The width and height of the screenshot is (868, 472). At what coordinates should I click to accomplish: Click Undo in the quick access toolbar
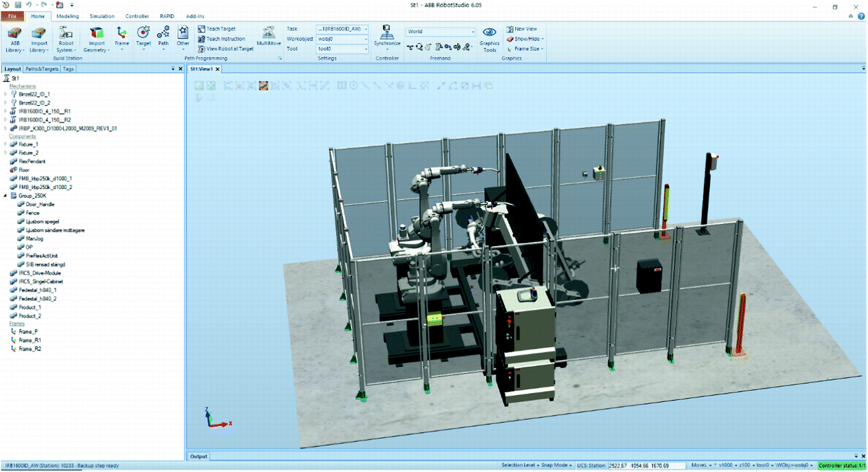point(29,5)
